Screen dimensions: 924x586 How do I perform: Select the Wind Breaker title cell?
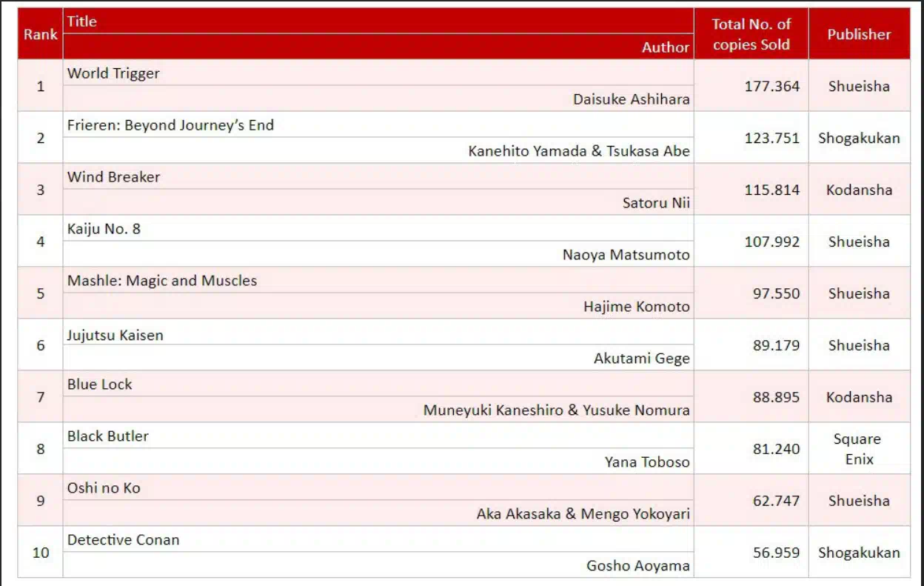[378, 177]
